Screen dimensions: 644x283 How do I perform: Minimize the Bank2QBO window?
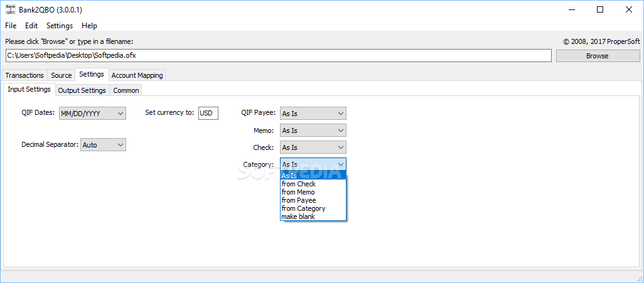tap(572, 10)
